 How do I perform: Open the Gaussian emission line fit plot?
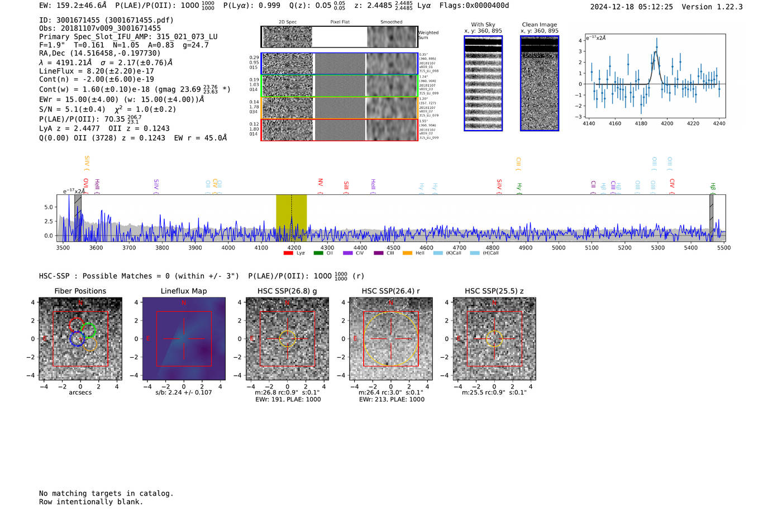pos(655,76)
